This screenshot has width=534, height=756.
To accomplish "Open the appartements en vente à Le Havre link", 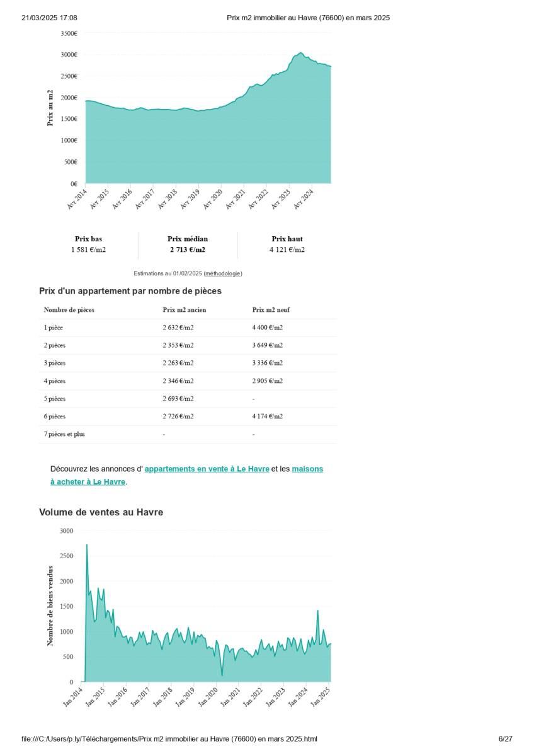I will [207, 469].
